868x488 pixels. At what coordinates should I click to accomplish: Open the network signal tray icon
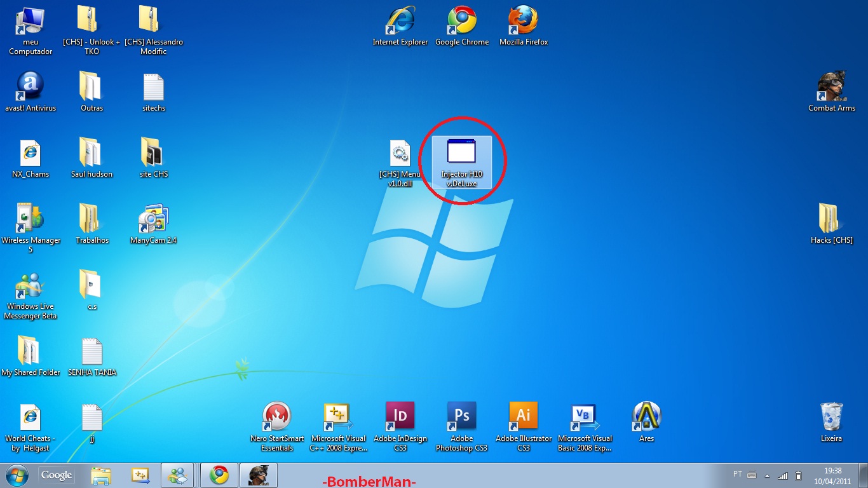coord(783,475)
